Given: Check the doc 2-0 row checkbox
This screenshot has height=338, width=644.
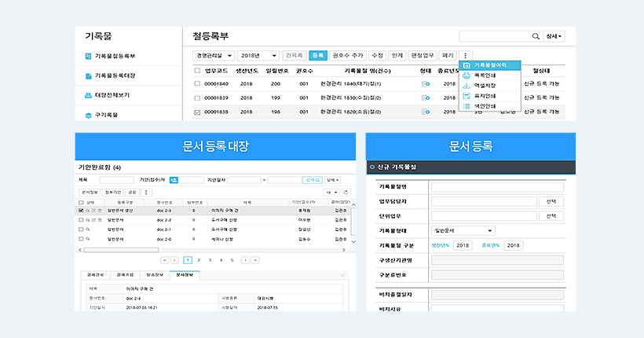Looking at the screenshot, I should pos(81,239).
